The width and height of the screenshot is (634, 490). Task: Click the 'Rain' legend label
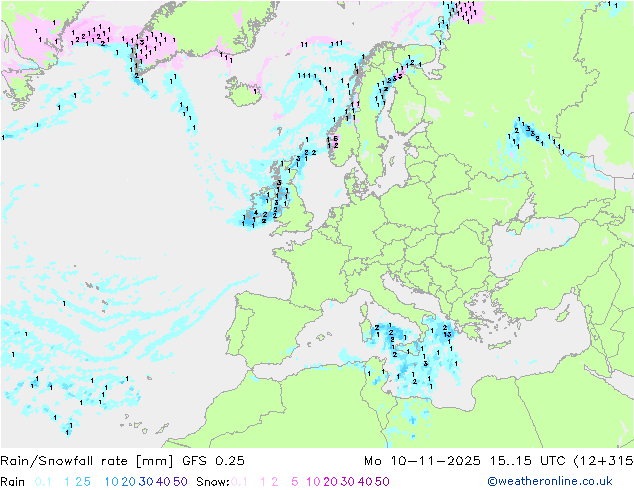coord(13,482)
